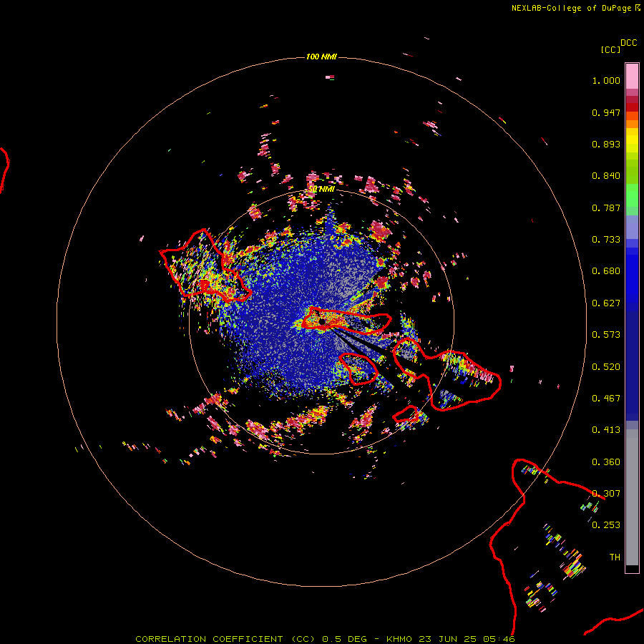Click the KHMO station identifier in footer

(x=399, y=639)
